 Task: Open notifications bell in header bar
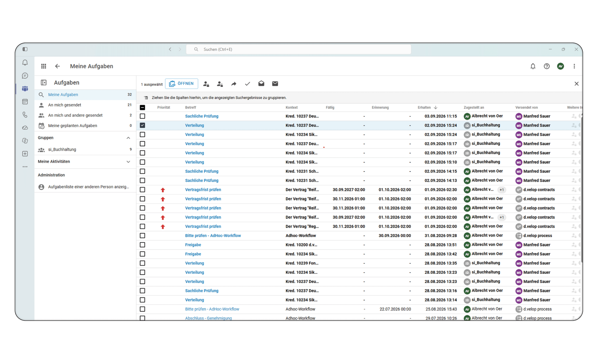533,66
